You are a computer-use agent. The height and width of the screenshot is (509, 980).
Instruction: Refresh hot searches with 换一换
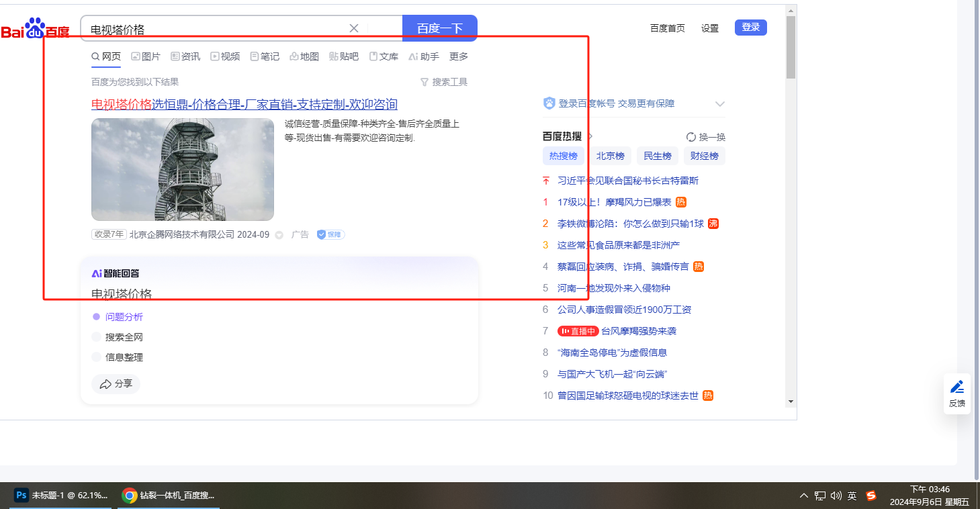[x=706, y=137]
